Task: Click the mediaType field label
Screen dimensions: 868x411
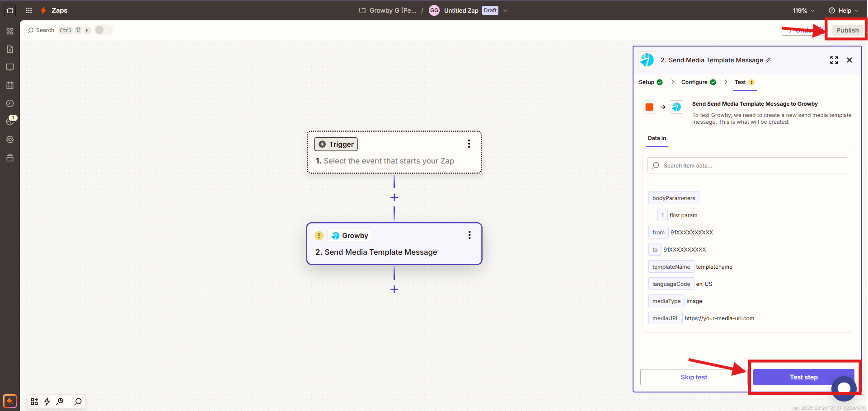Action: tap(666, 301)
